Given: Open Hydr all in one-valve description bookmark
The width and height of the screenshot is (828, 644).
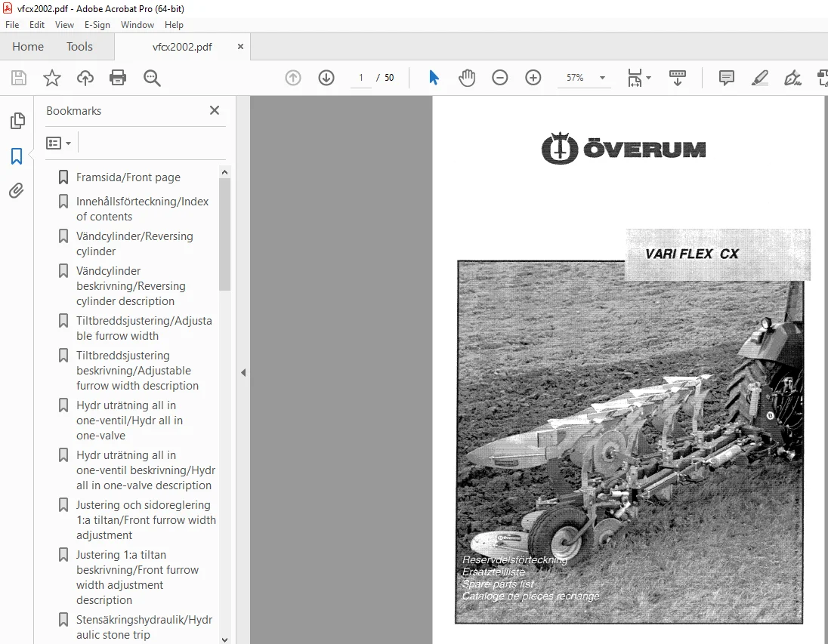Looking at the screenshot, I should tap(146, 470).
